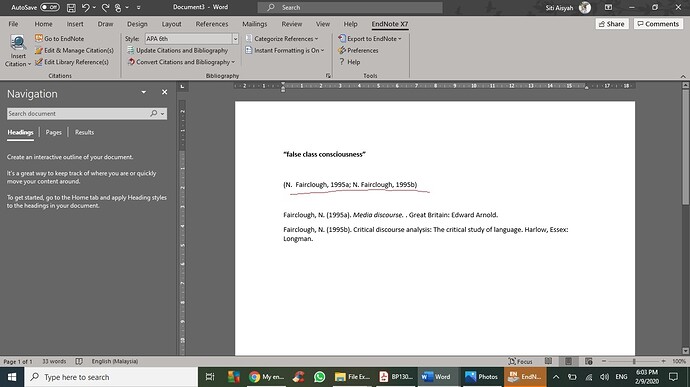
Task: Open Navigation pane options arrow
Action: pyautogui.click(x=143, y=92)
